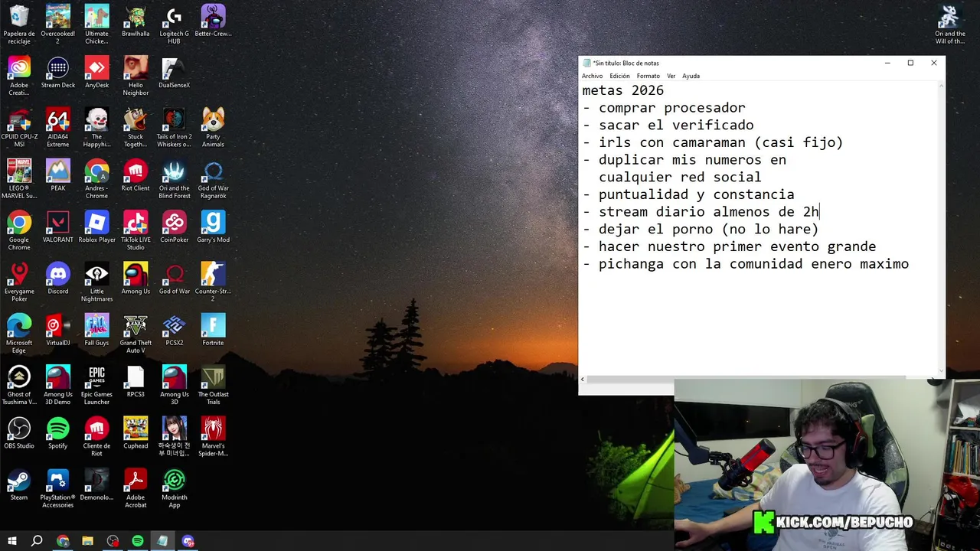Select the Steam desktop icon
The image size is (980, 551).
tap(19, 484)
